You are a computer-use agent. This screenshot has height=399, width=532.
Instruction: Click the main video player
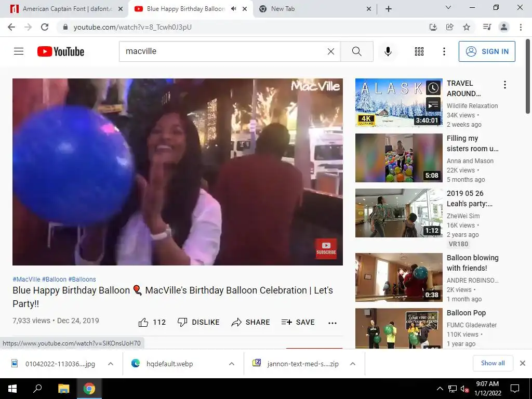coord(178,171)
